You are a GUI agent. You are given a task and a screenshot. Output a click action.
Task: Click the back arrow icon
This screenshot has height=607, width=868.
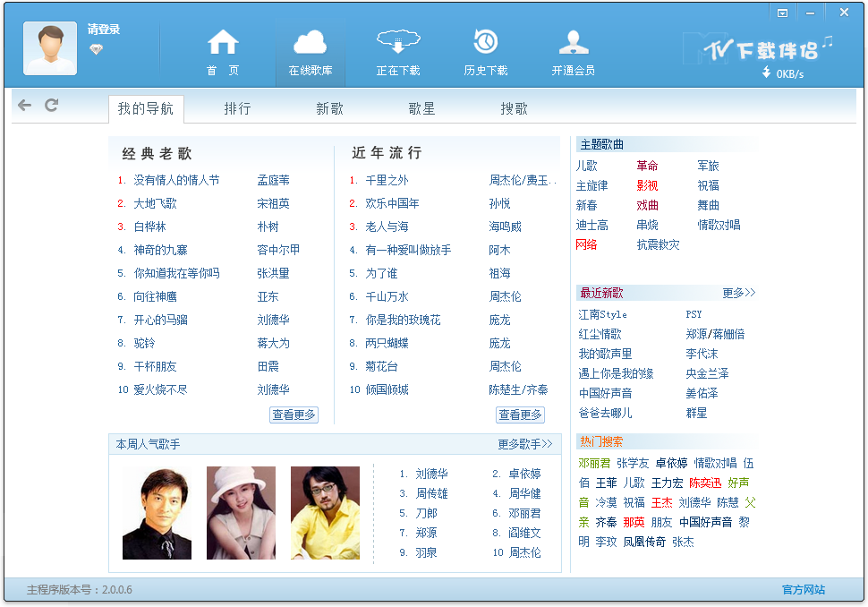(x=24, y=106)
